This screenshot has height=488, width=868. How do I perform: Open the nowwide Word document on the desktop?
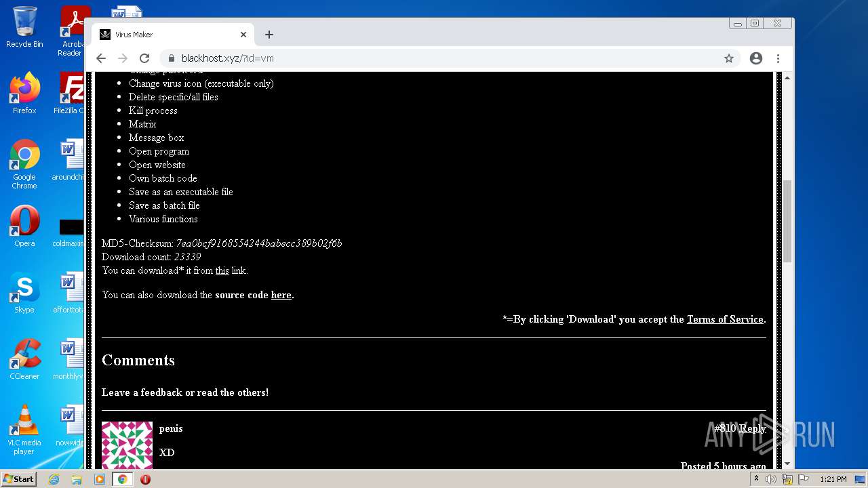(71, 426)
